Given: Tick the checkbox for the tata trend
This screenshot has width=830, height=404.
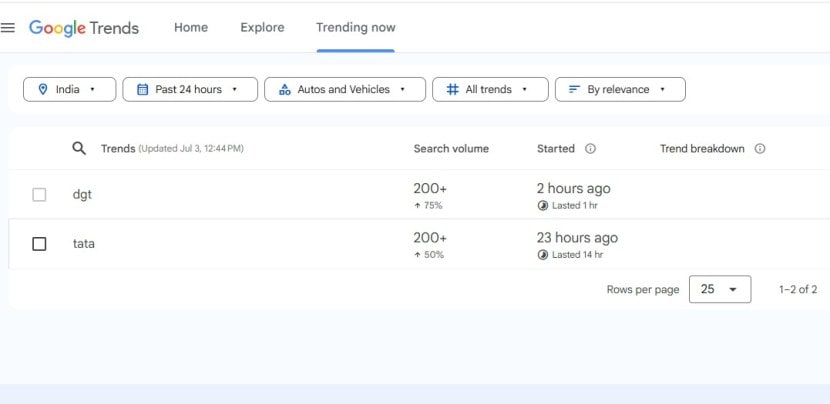Looking at the screenshot, I should 39,244.
